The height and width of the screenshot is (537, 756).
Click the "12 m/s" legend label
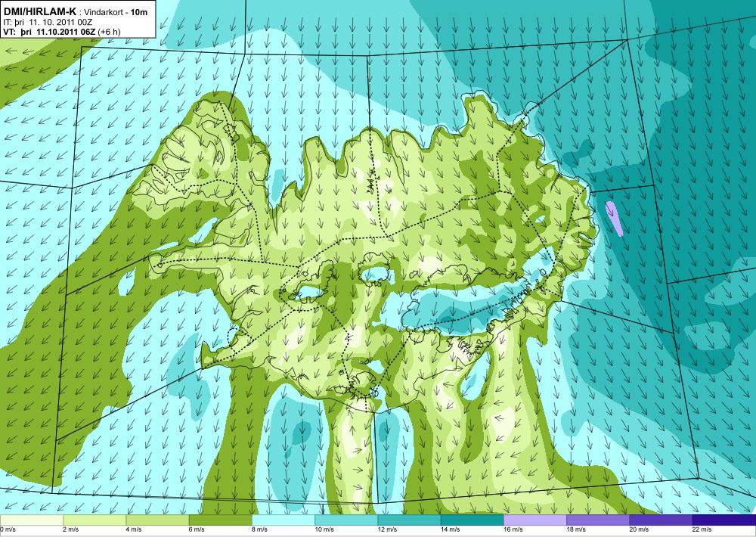387,529
